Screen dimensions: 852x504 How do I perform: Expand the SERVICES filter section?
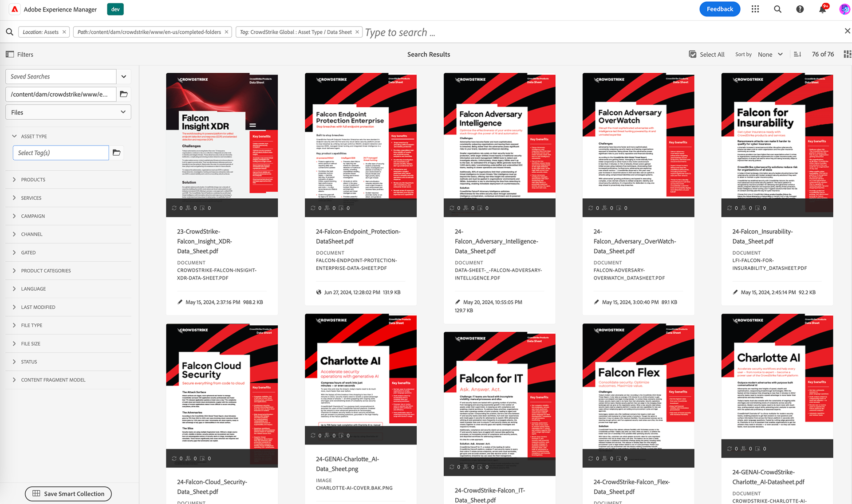point(15,198)
